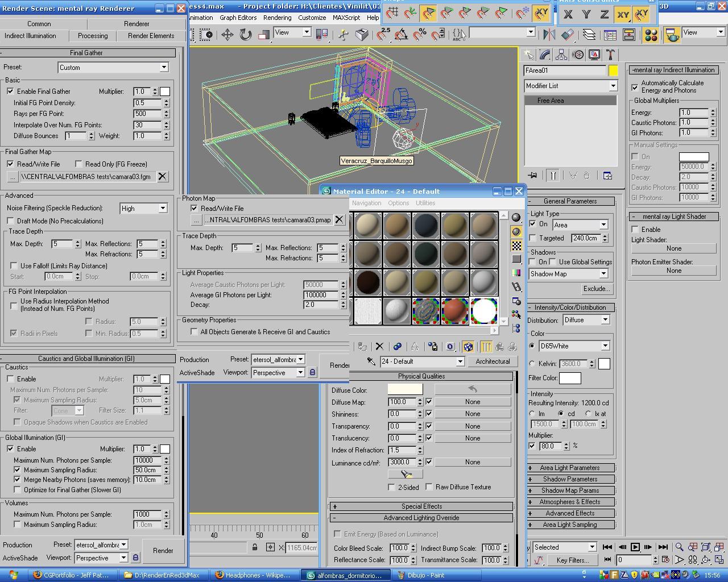Enable 2-Sided in Physical Qualities
The height and width of the screenshot is (582, 728).
pos(391,487)
